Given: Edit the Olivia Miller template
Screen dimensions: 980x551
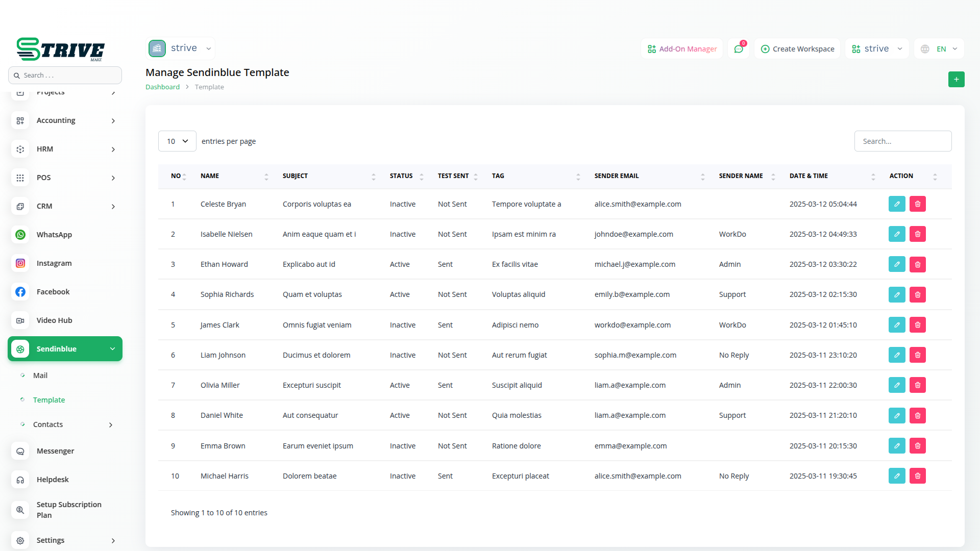Looking at the screenshot, I should tap(897, 385).
